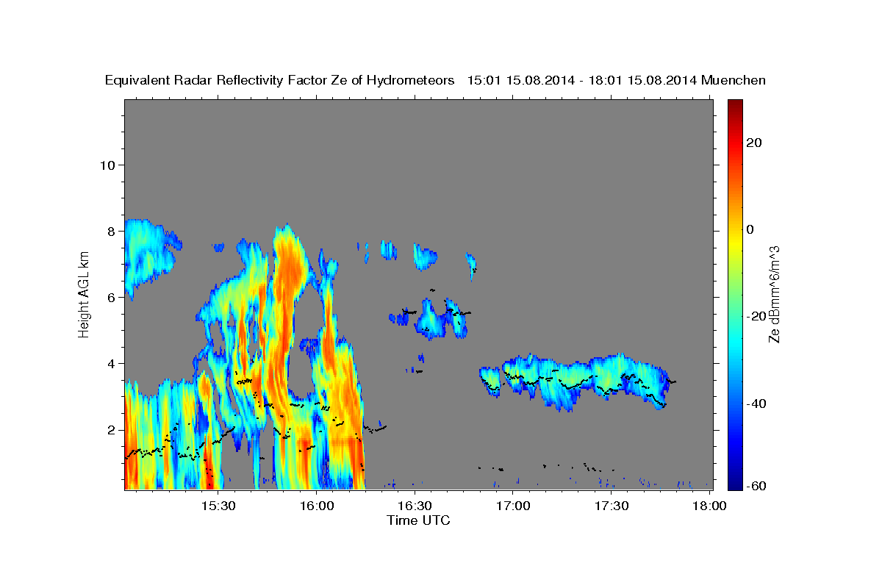The width and height of the screenshot is (882, 588).
Task: Click the "Height AGL km" axis label
Action: pos(84,294)
